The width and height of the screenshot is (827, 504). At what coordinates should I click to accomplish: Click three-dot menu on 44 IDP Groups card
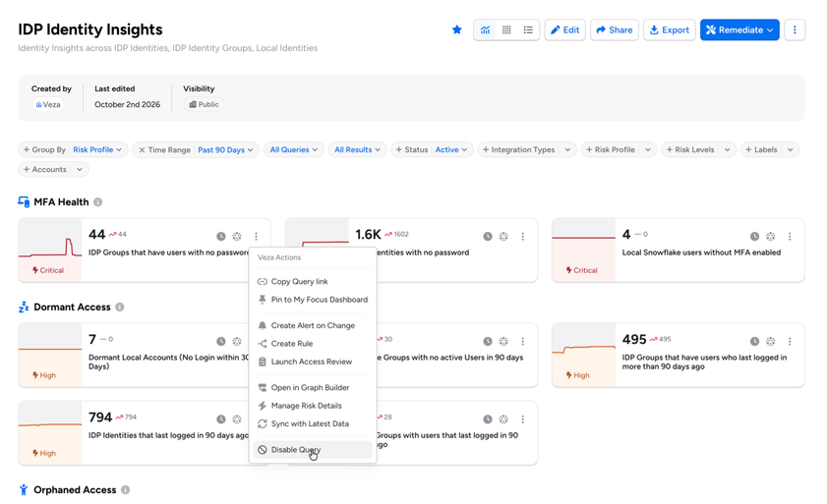tap(256, 236)
